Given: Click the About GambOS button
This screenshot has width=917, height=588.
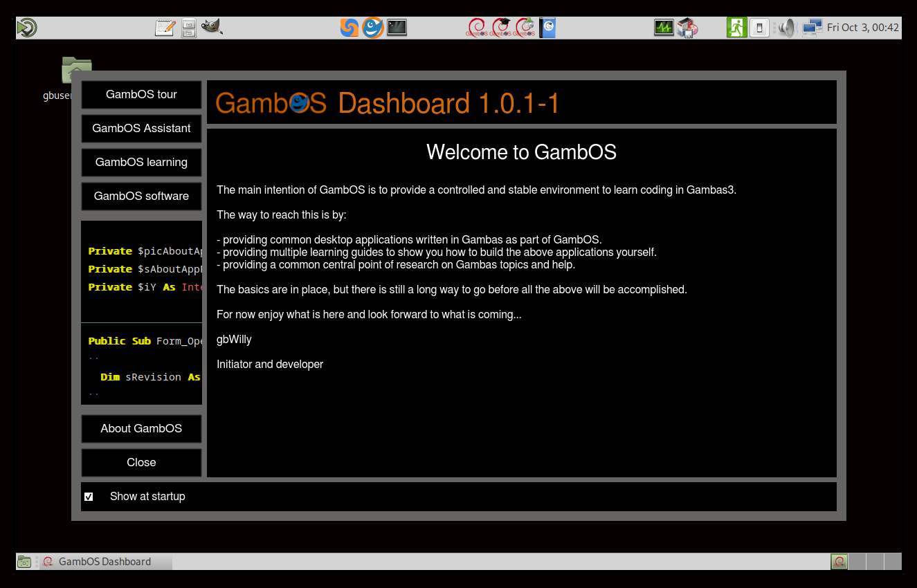Looking at the screenshot, I should click(x=141, y=429).
